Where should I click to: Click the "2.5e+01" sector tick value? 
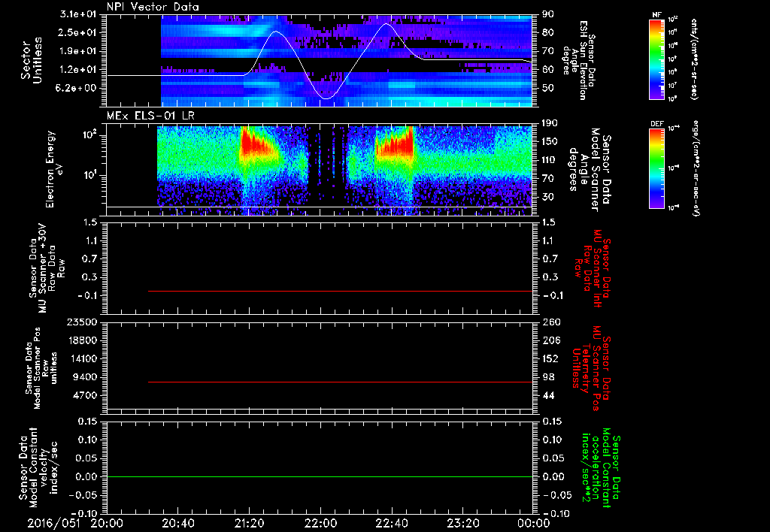[78, 32]
